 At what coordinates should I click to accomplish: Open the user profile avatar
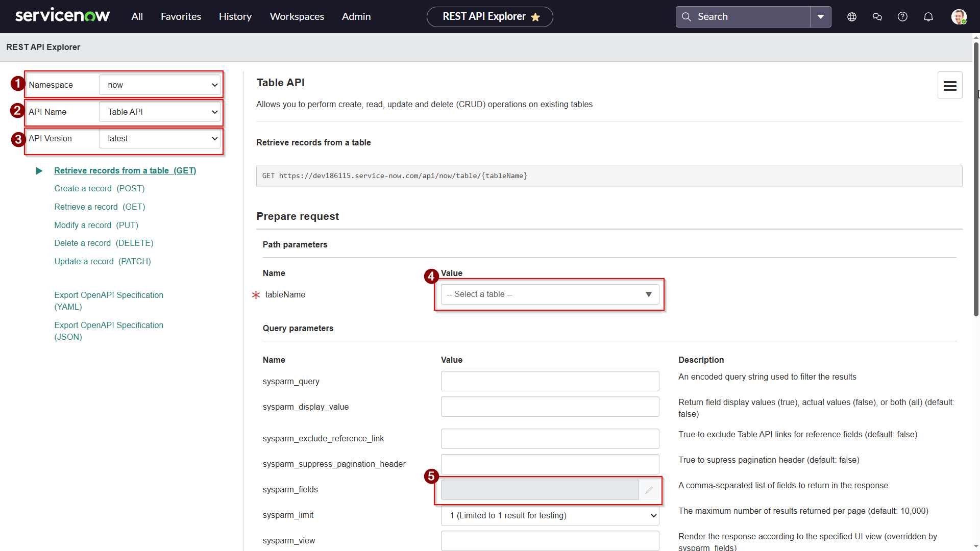pyautogui.click(x=958, y=17)
